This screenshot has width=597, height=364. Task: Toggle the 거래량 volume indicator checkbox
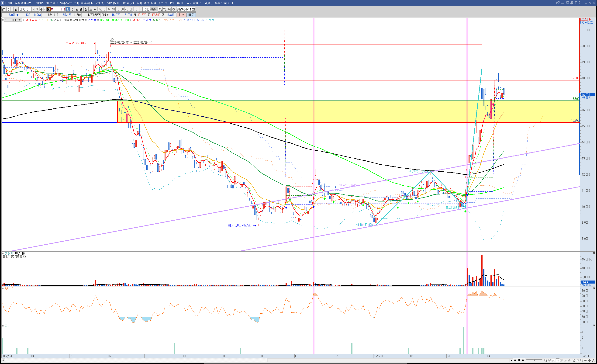[3, 253]
